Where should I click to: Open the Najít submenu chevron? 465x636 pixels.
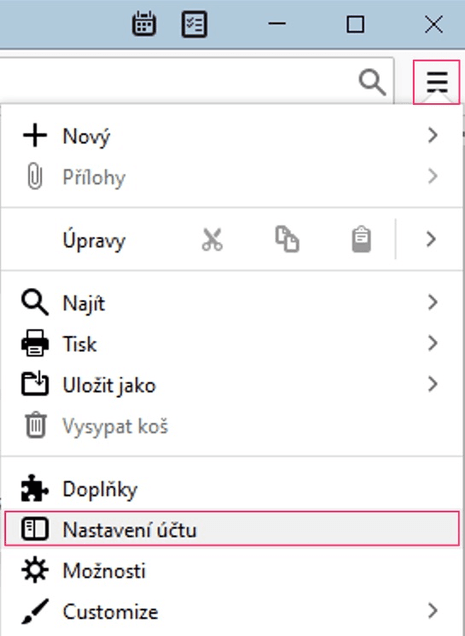(433, 302)
